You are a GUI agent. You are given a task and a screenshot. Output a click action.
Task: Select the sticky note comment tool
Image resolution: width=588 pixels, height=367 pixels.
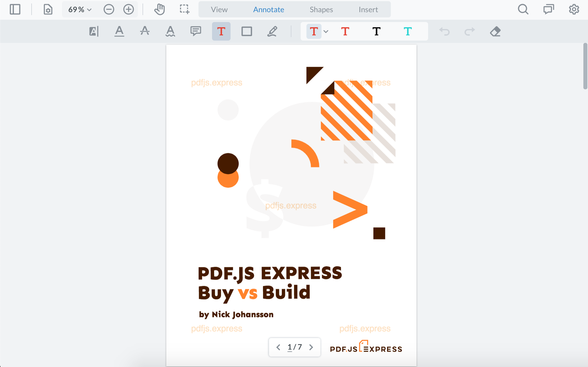click(196, 31)
